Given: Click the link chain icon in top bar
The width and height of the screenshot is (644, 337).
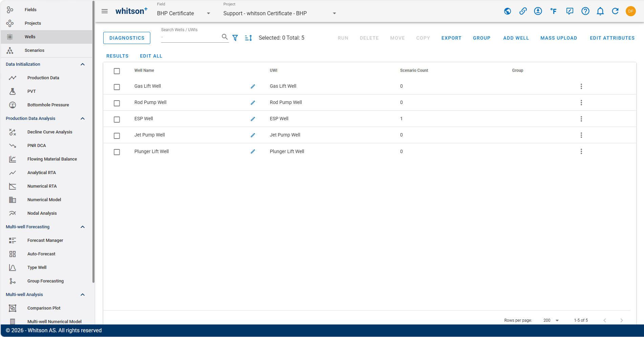Looking at the screenshot, I should [x=523, y=11].
